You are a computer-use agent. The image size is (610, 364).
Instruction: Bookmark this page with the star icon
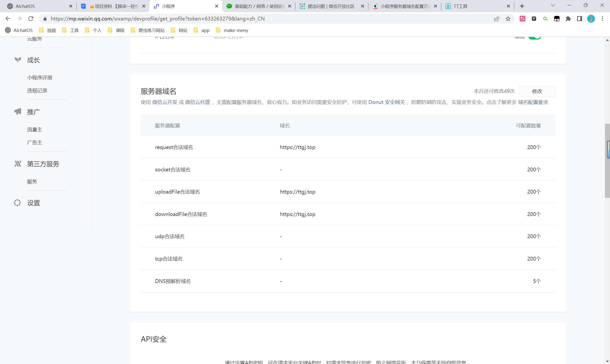pyautogui.click(x=508, y=19)
